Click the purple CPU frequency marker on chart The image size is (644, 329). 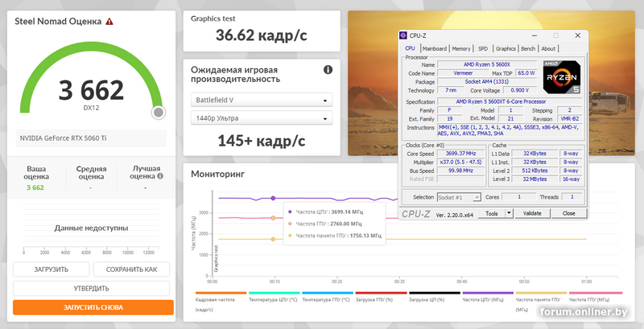273,198
